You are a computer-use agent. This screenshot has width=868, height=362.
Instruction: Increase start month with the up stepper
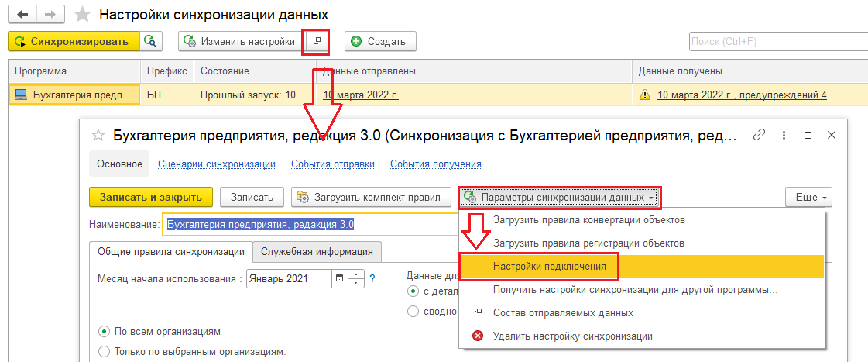click(356, 274)
